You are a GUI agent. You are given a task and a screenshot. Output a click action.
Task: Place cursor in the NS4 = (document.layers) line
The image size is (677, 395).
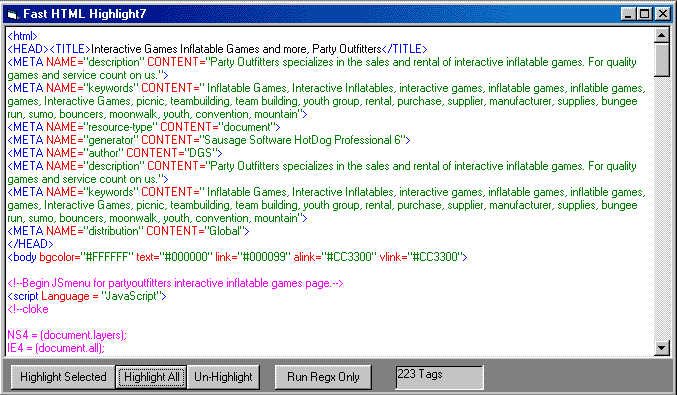[67, 335]
